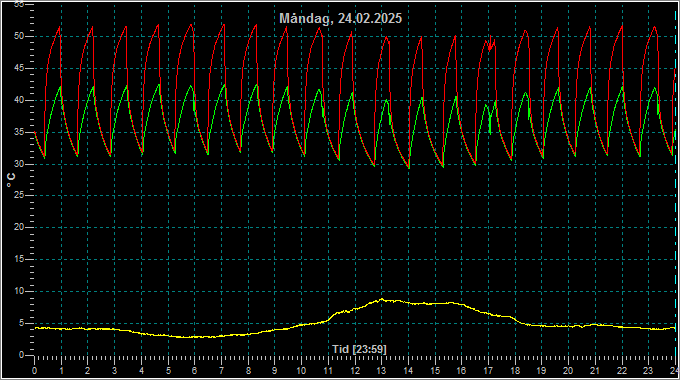
Task: Select hour 15 on the time axis
Action: click(x=435, y=371)
